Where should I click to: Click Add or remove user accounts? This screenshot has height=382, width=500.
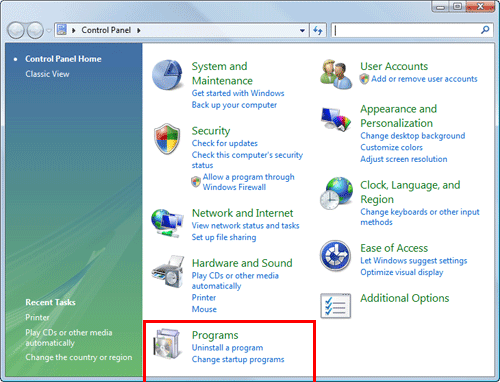click(424, 79)
